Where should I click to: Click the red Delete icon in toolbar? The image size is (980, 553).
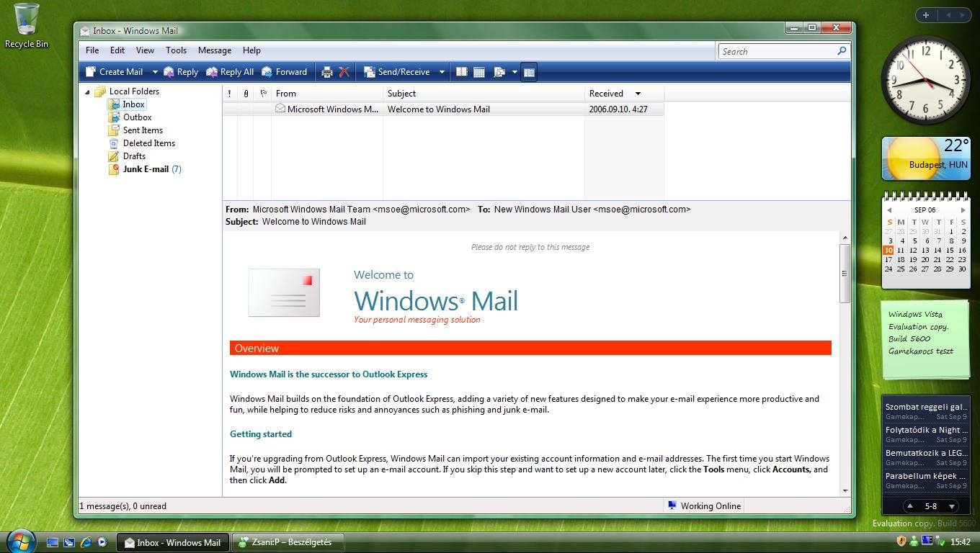(344, 72)
